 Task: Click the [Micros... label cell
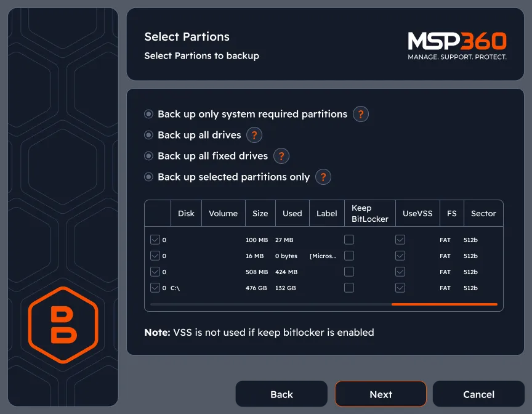click(323, 256)
